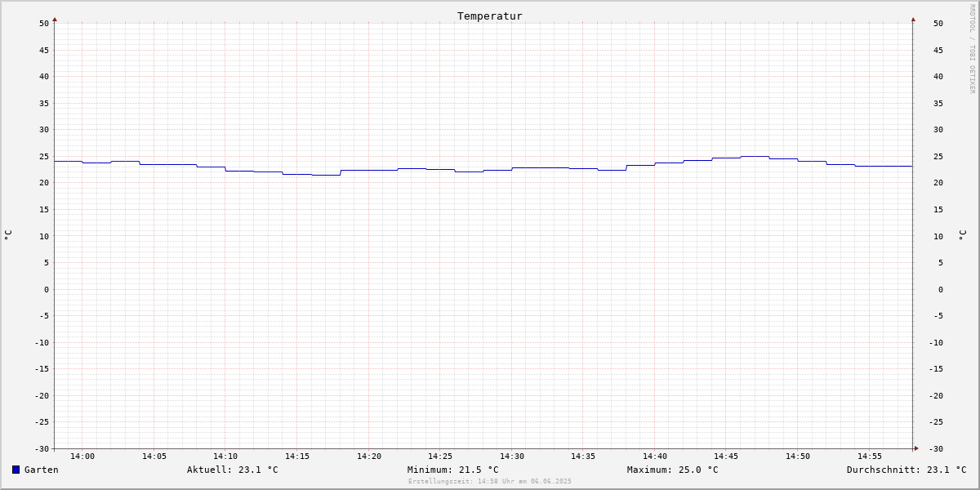Click the 14:55 time axis label

[x=870, y=456]
